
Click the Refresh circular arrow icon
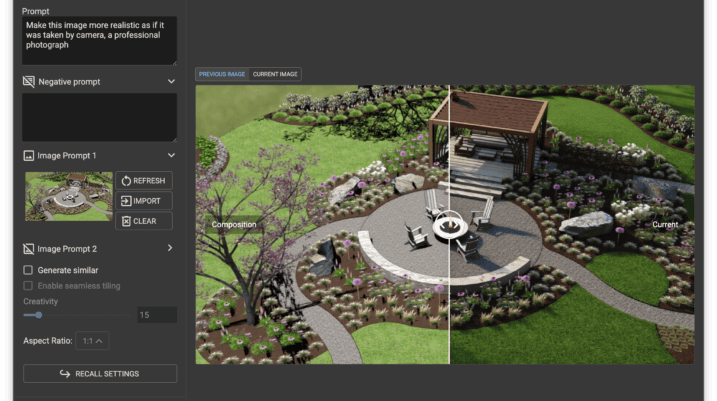[126, 181]
